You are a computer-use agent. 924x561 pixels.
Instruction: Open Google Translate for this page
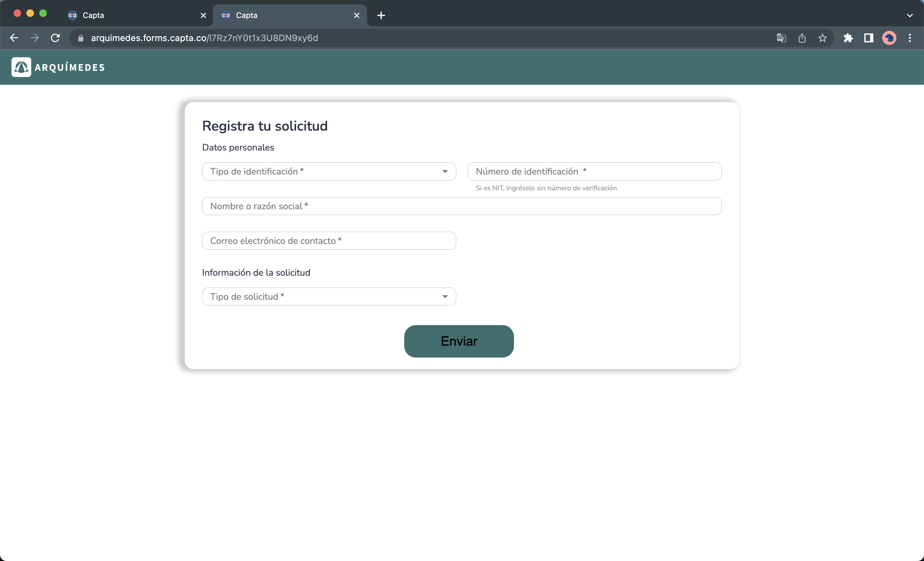point(781,38)
